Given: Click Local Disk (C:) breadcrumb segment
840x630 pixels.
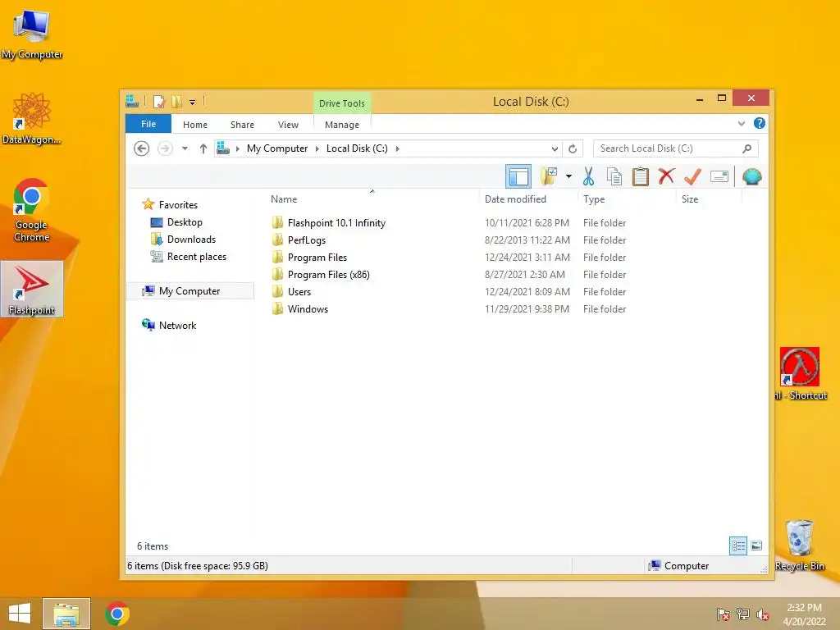Looking at the screenshot, I should (x=357, y=148).
